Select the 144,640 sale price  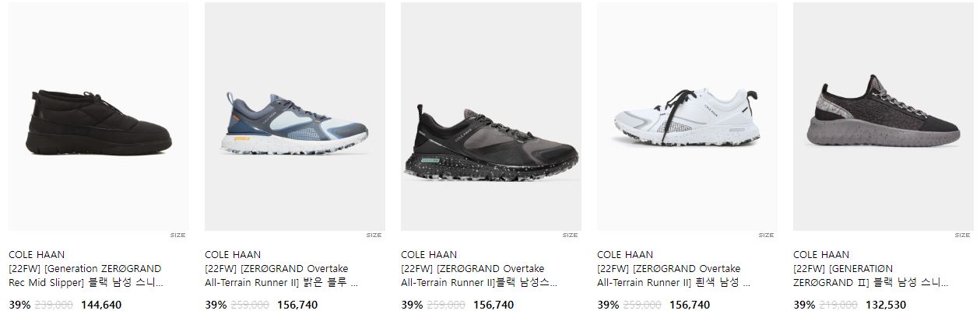(x=101, y=305)
